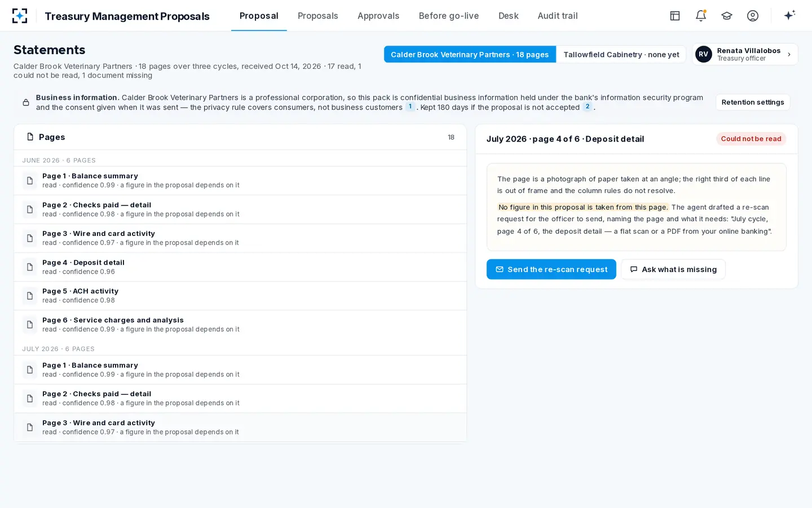Viewport: 812px width, 508px height.
Task: Click Ask what is missing
Action: [x=673, y=269]
